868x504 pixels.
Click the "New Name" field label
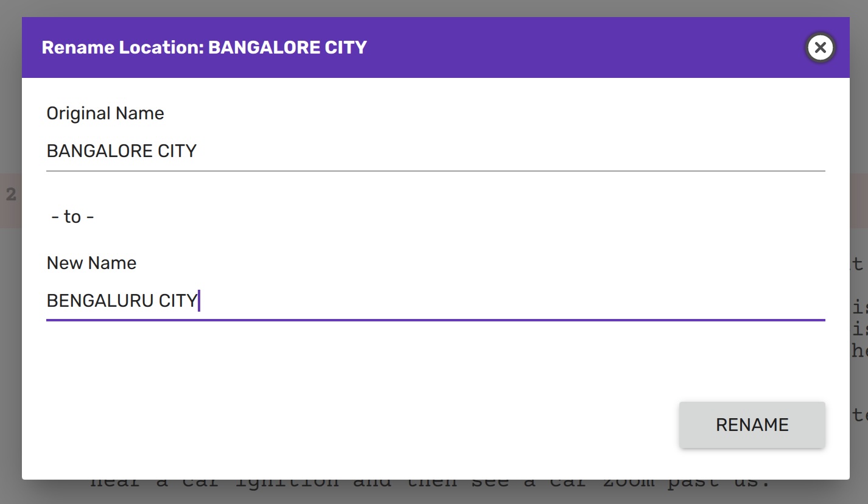(x=91, y=263)
